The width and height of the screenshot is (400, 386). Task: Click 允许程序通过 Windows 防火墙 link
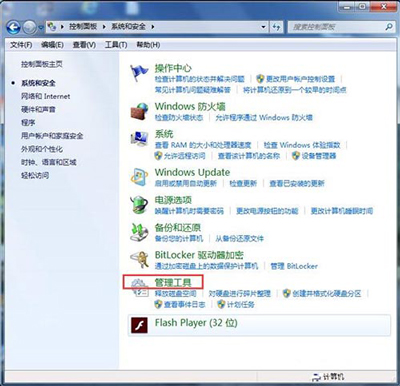[264, 117]
